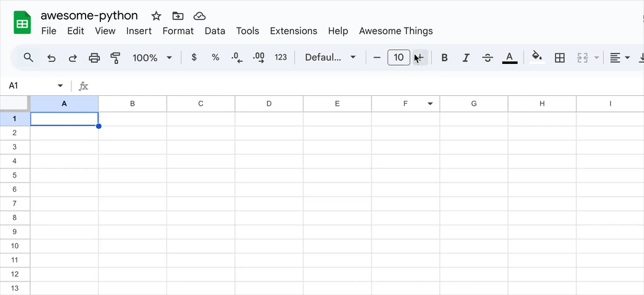Toggle italic formatting
This screenshot has width=644, height=295.
click(x=466, y=58)
